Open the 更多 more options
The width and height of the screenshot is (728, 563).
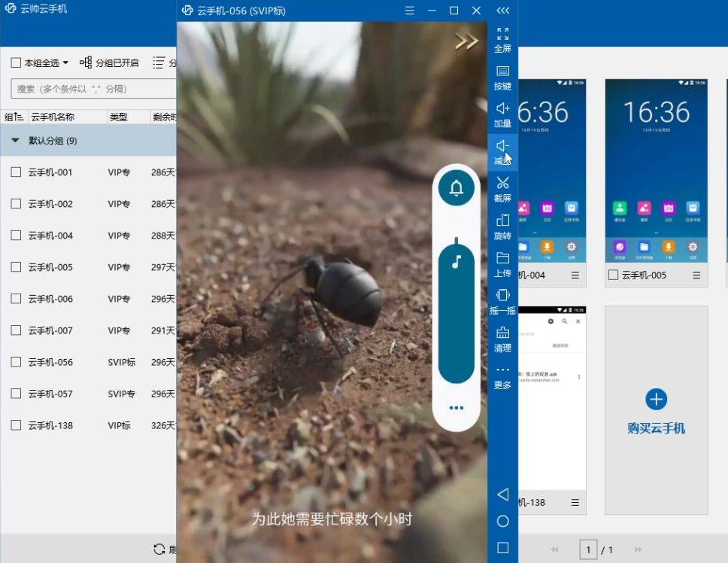tap(502, 377)
